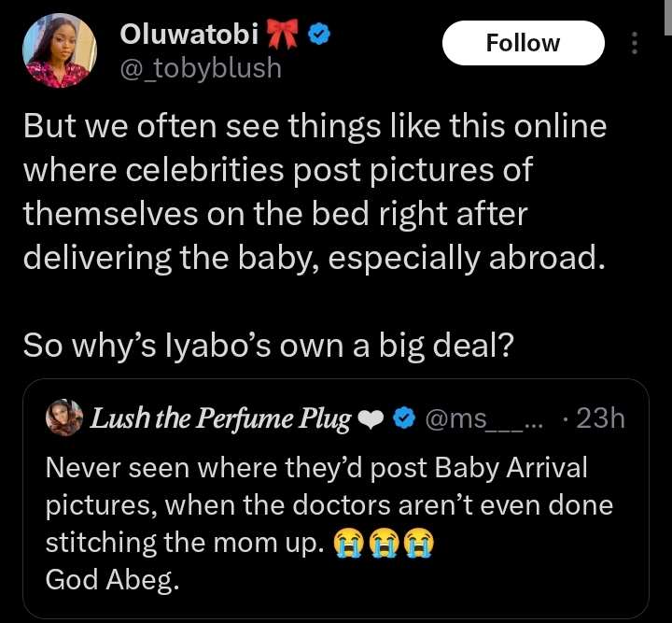Click the first crying emoji in quoted tweet
The image size is (672, 623).
(350, 544)
